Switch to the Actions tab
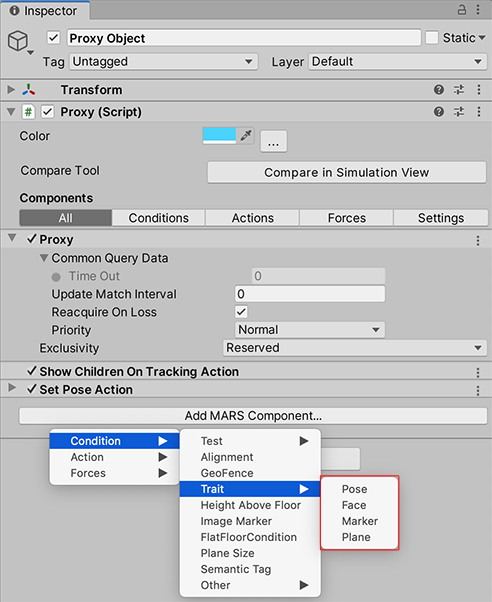This screenshot has width=492, height=602. coord(252,218)
